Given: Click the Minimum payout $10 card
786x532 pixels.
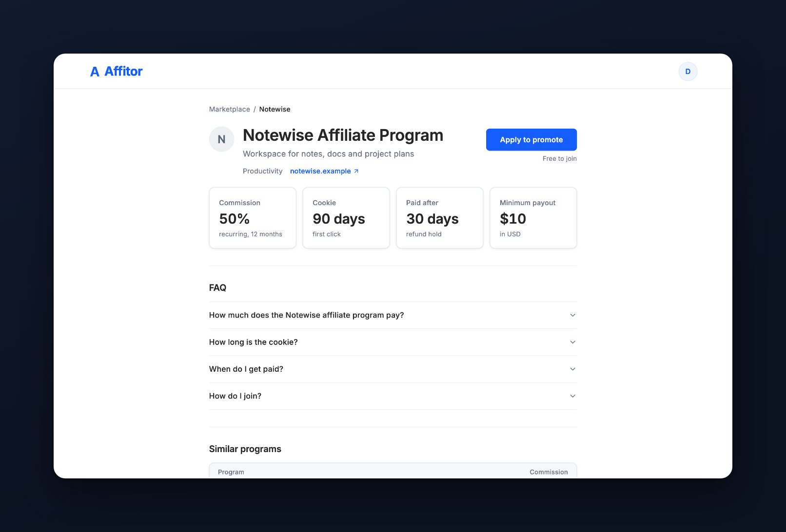Looking at the screenshot, I should [x=533, y=218].
